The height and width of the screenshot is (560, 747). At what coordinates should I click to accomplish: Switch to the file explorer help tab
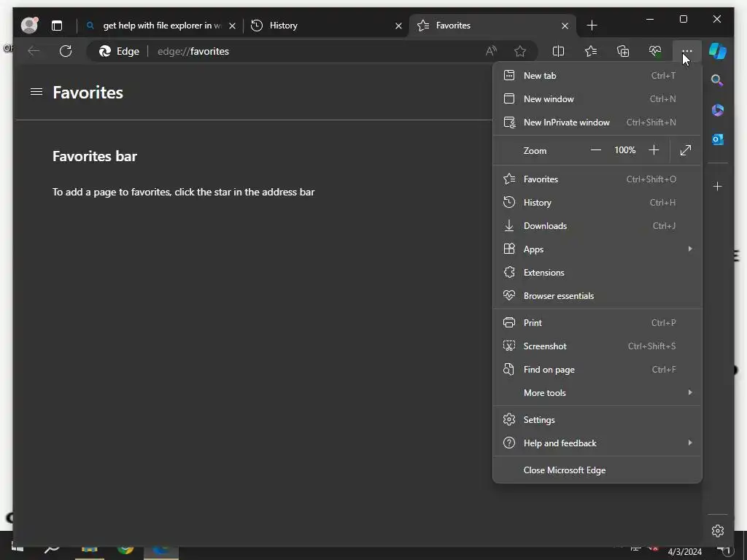coord(160,26)
